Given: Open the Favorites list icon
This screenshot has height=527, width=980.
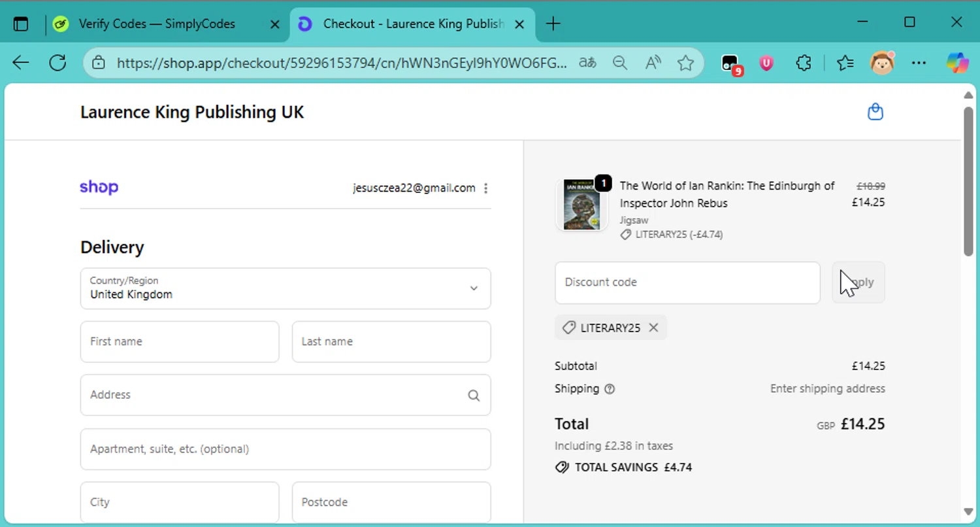Looking at the screenshot, I should tap(845, 63).
